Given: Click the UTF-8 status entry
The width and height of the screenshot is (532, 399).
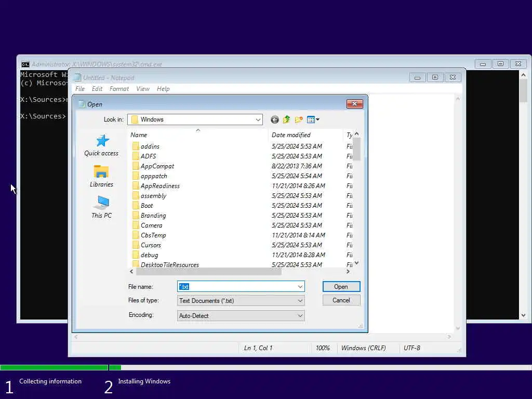Looking at the screenshot, I should 411,348.
